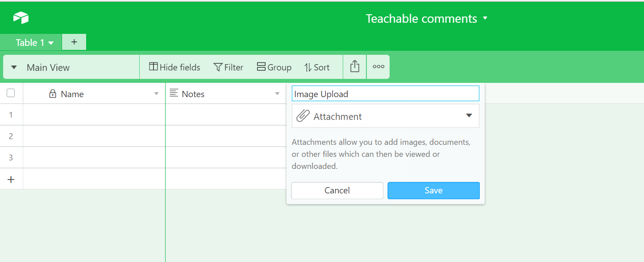
Task: Click the Airtable logo icon
Action: (x=21, y=18)
